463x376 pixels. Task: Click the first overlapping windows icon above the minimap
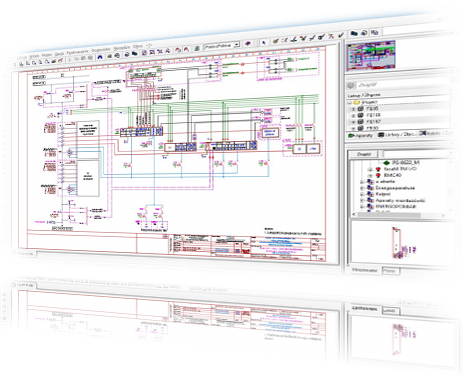pos(354,33)
